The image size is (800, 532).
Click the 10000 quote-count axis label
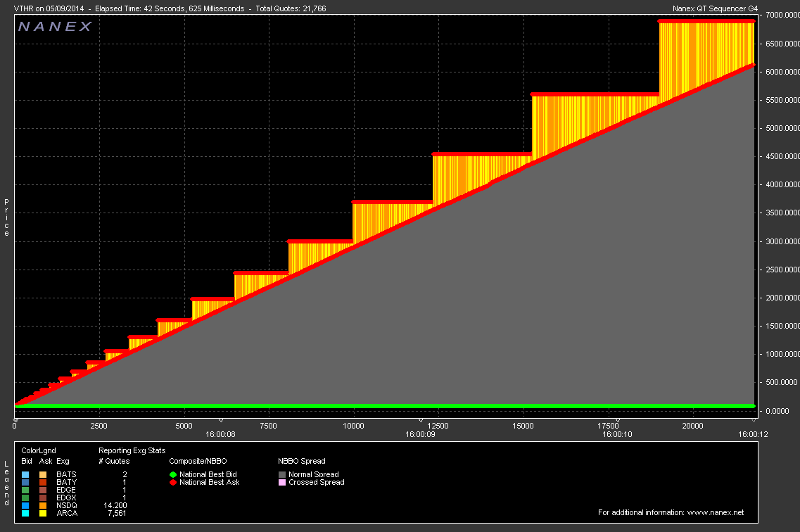354,426
